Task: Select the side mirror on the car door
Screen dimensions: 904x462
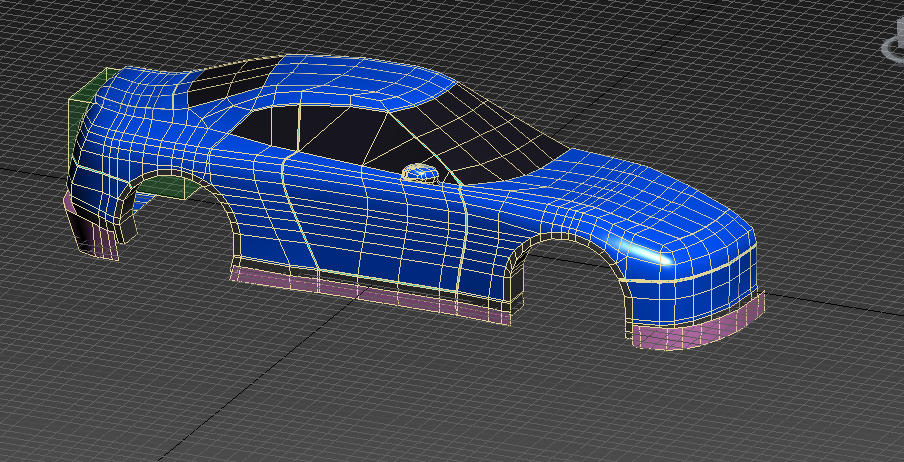Action: (x=421, y=174)
